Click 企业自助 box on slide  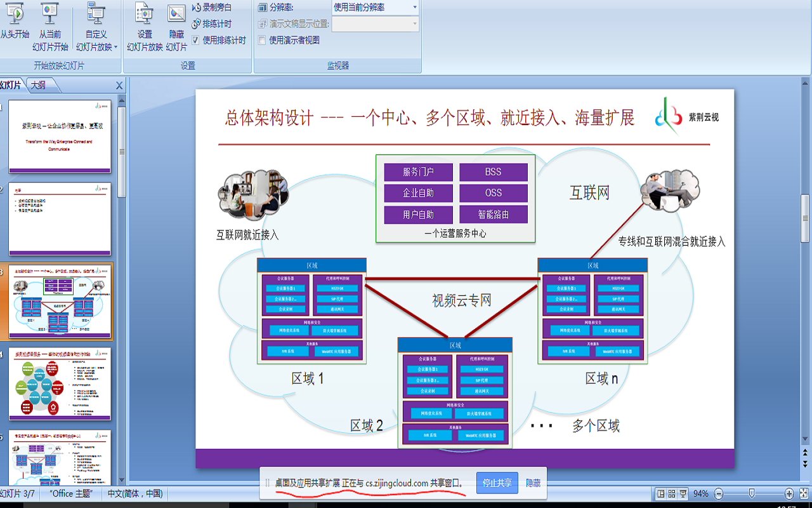tap(418, 193)
